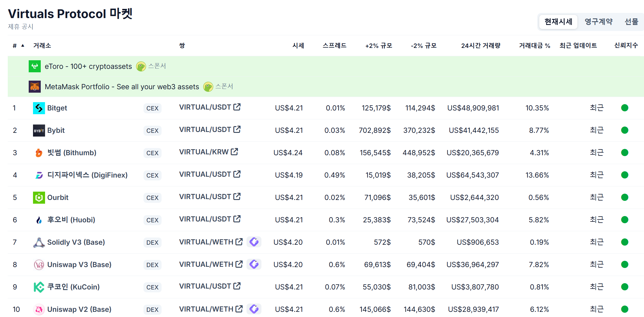Click the VIRTUAL/KRW pair link

[204, 152]
